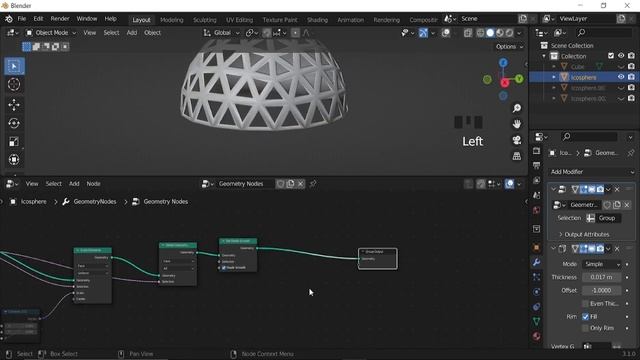Open Global transform orientation dropdown
The width and height of the screenshot is (640, 360).
pos(222,33)
